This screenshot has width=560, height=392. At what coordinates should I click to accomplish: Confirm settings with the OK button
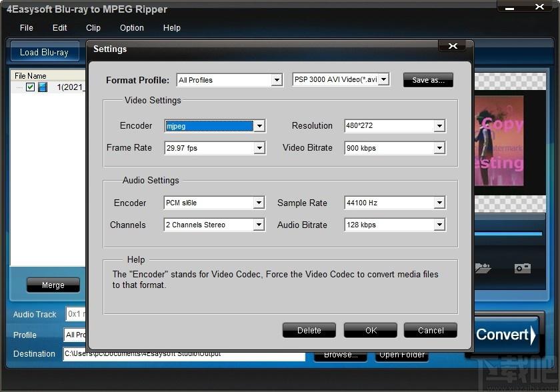click(371, 330)
